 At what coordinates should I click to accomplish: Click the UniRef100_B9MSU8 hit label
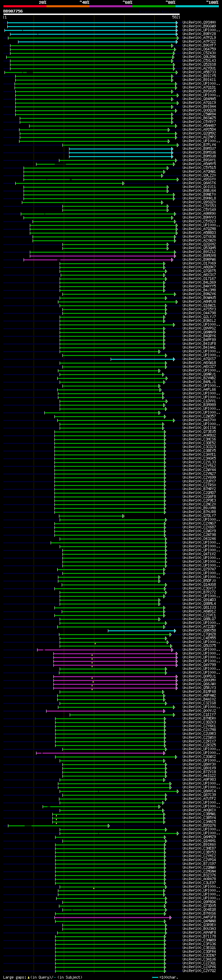pyautogui.click(x=199, y=156)
